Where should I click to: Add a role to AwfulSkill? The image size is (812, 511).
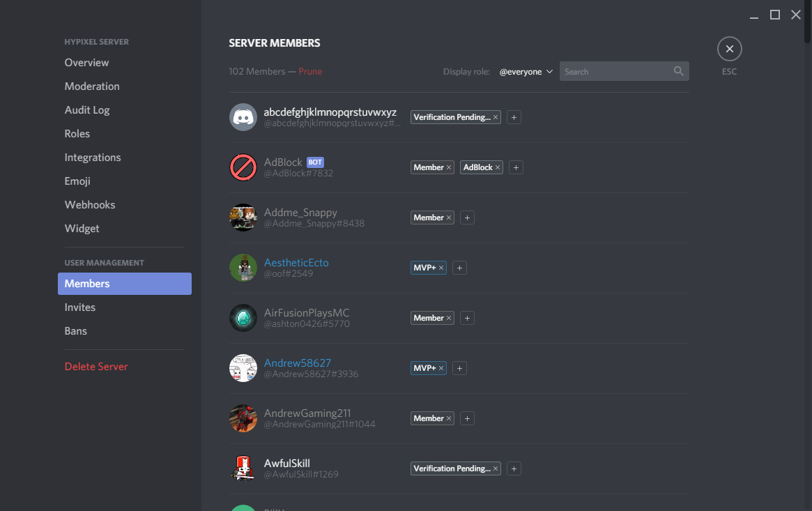tap(514, 468)
